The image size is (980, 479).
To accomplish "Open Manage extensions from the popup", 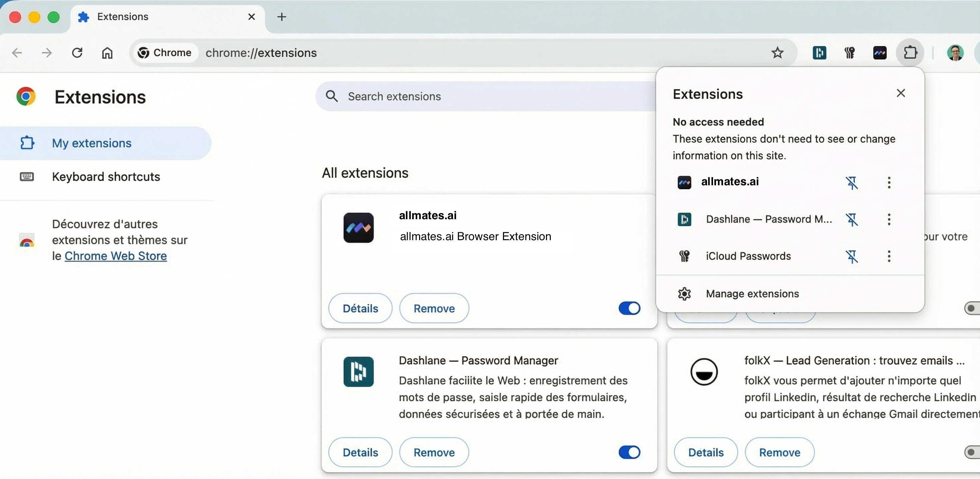I will click(x=752, y=293).
